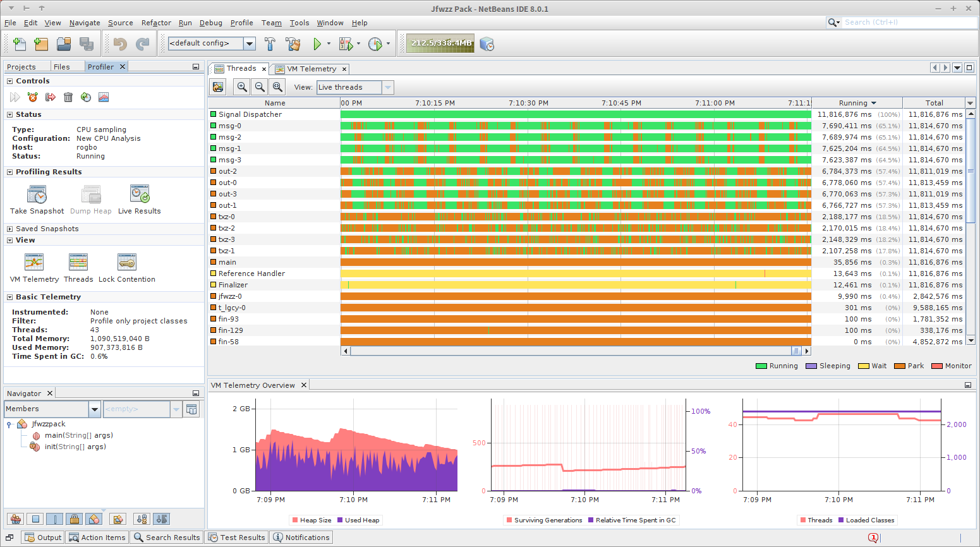Screen dimensions: 980x547
Task: Sort threads by the Total column header
Action: pos(935,102)
